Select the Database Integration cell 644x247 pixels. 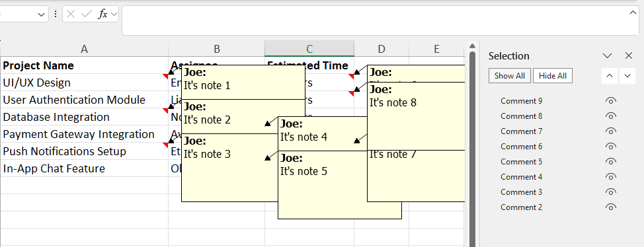point(84,117)
